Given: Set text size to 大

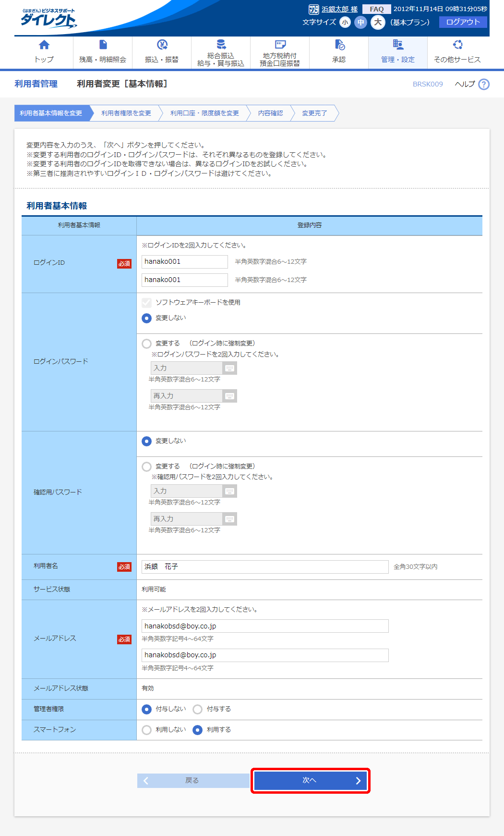Looking at the screenshot, I should [378, 22].
